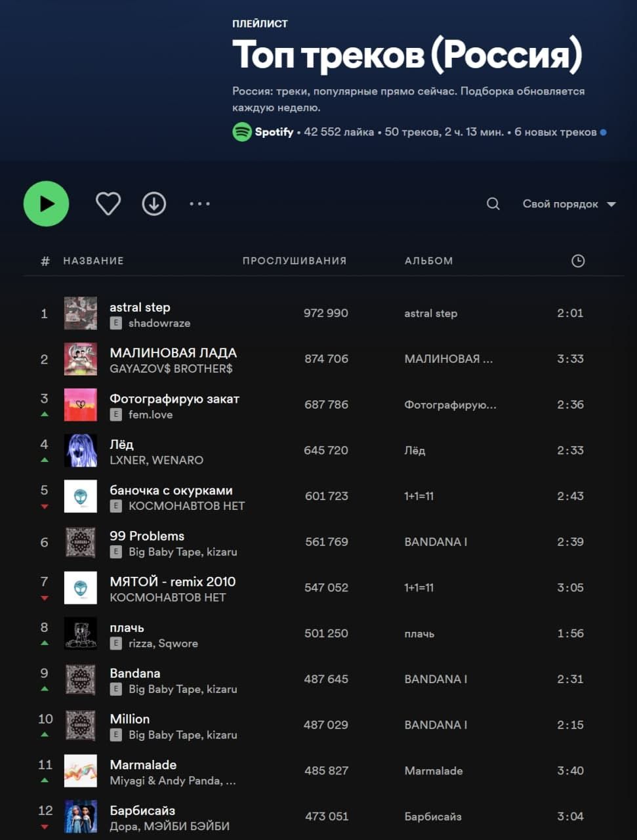Sort by duration clock icon

click(x=578, y=261)
